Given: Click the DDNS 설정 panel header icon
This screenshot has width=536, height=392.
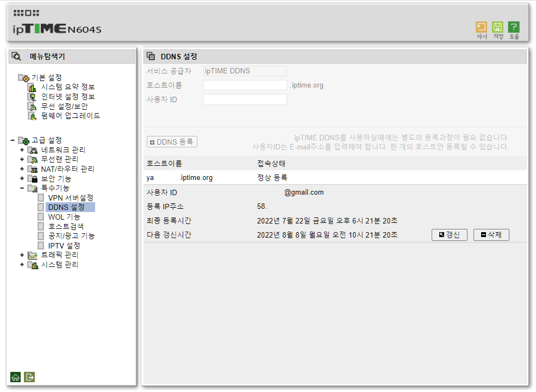Looking at the screenshot, I should [x=151, y=56].
